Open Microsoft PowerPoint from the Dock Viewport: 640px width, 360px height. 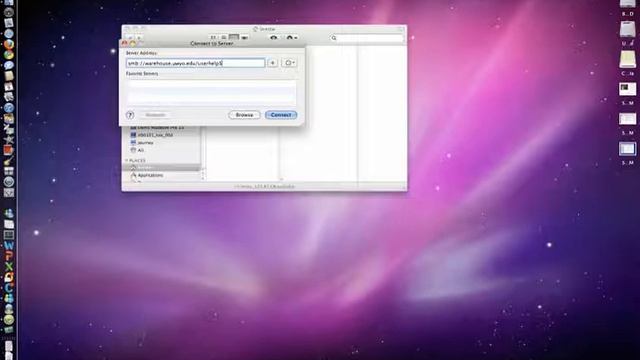(x=9, y=256)
